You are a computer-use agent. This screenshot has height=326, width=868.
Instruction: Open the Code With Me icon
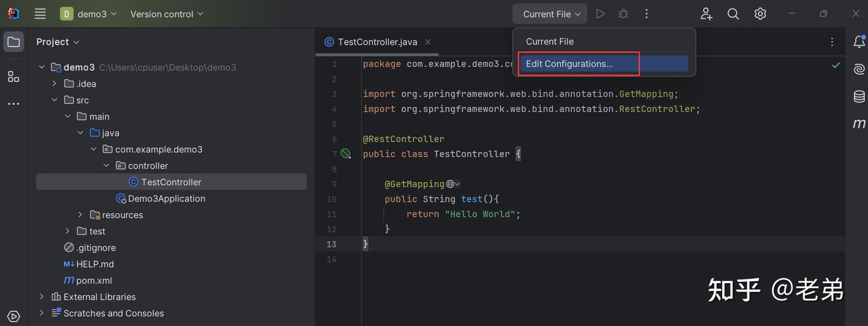(706, 14)
